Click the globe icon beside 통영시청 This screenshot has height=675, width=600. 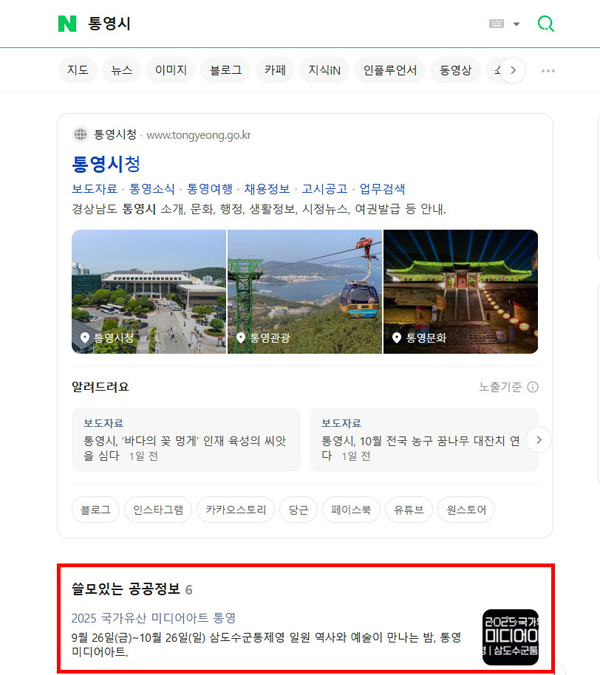coord(80,134)
